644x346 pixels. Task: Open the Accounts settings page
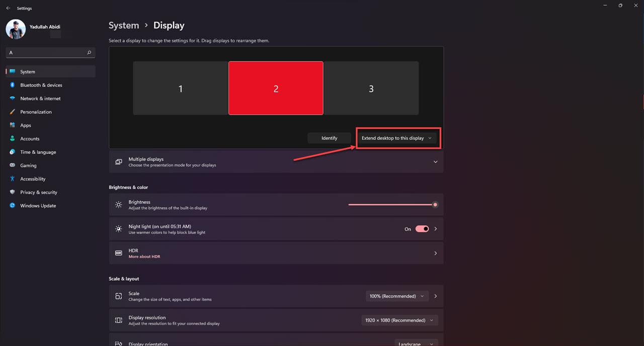[50, 138]
